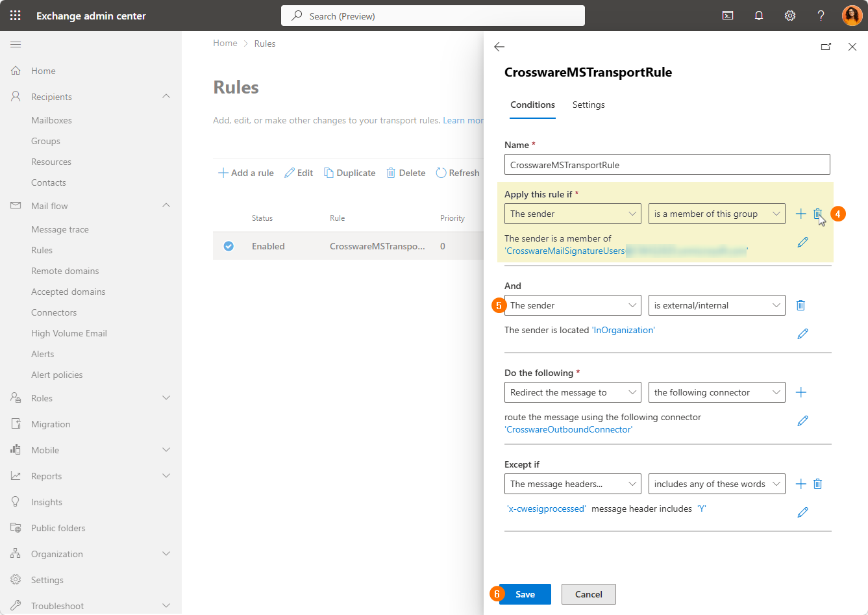Delete the message headers exception
The width and height of the screenshot is (868, 615).
tap(818, 484)
